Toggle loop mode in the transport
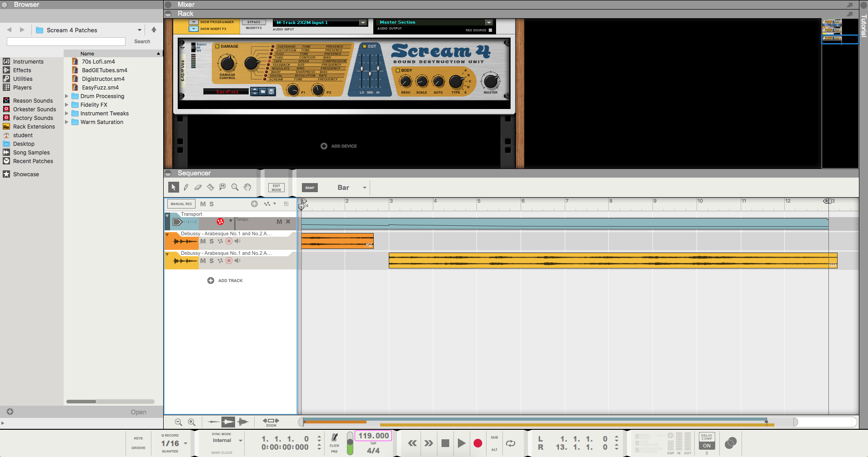The image size is (868, 457). click(x=511, y=443)
